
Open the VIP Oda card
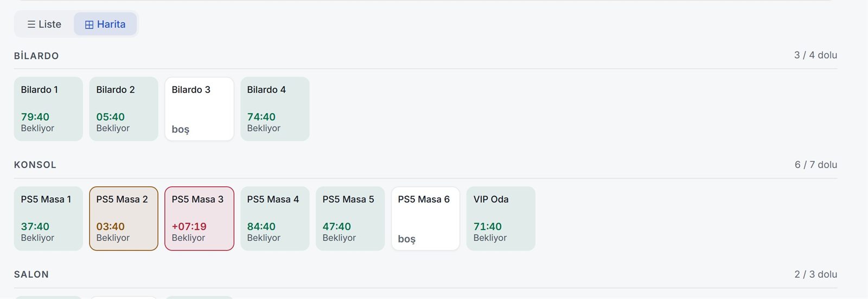point(501,219)
